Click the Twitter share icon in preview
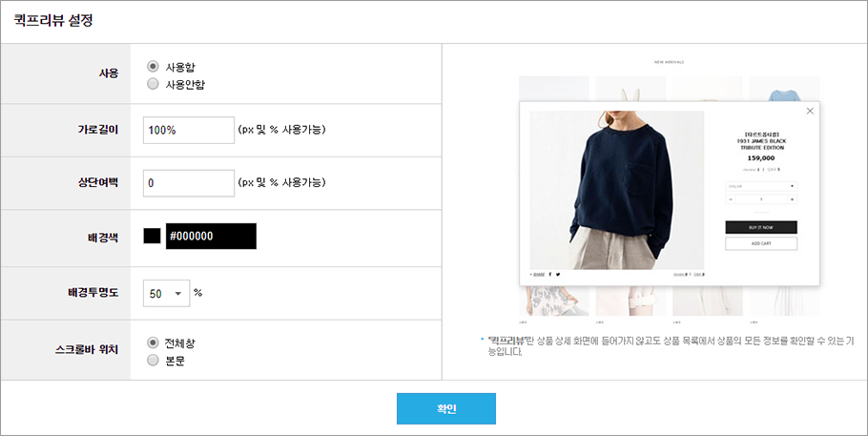 (x=558, y=274)
